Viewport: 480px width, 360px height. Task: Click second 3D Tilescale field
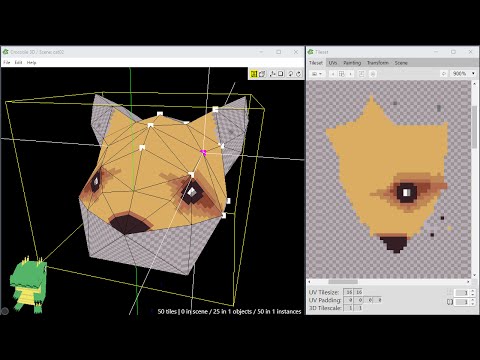359,308
